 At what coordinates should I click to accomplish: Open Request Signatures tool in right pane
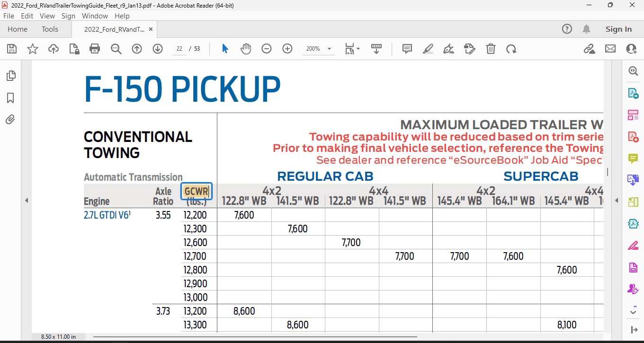coord(633,289)
